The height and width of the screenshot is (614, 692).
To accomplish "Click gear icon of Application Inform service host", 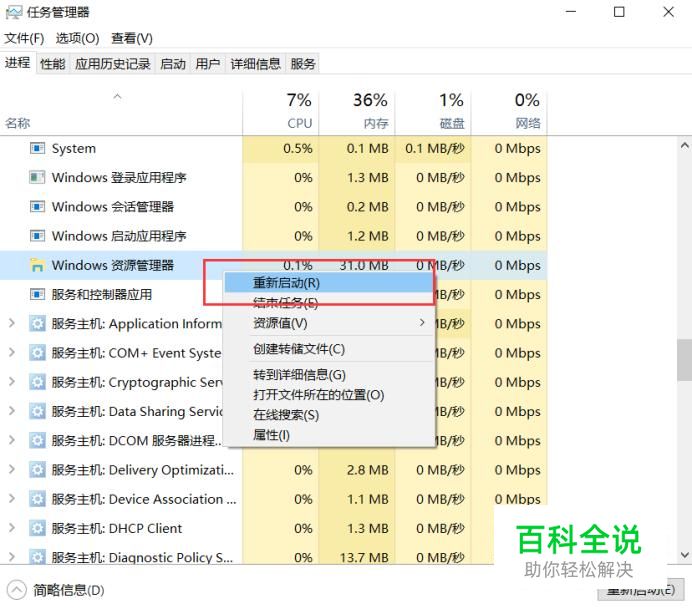I will 37,324.
